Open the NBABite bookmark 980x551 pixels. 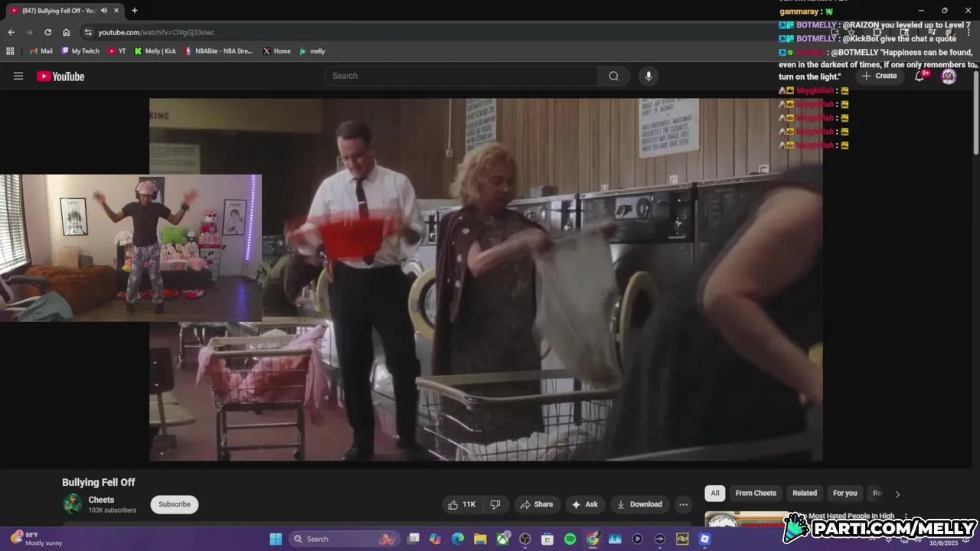point(218,51)
